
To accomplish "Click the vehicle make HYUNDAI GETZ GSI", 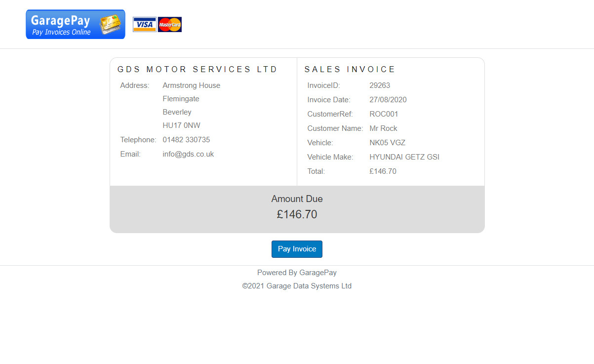I will pos(404,157).
